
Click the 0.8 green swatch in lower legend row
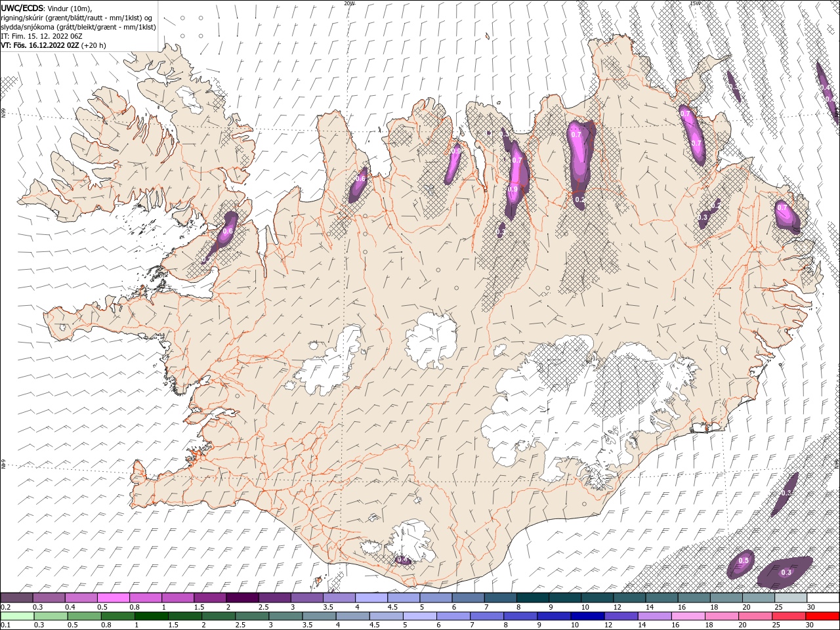click(117, 616)
